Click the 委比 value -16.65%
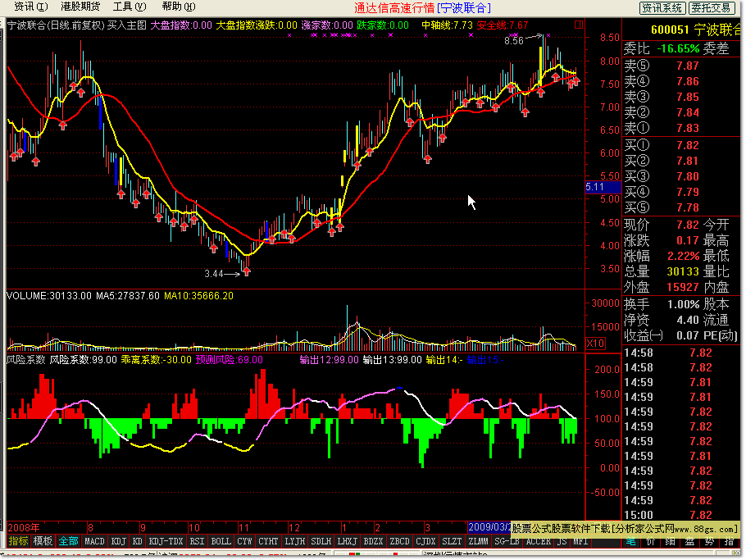Image resolution: width=746 pixels, height=560 pixels. click(x=678, y=48)
